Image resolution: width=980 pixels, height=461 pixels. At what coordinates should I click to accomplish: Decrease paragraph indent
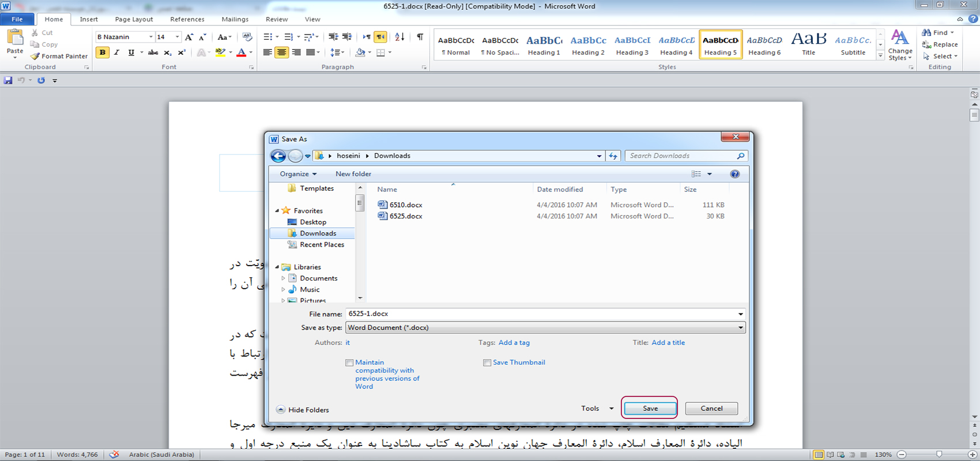[333, 37]
